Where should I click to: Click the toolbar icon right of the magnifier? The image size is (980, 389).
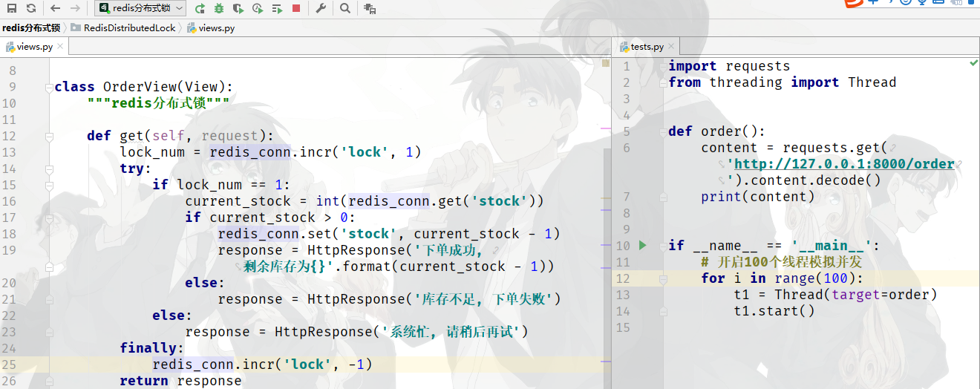point(370,8)
